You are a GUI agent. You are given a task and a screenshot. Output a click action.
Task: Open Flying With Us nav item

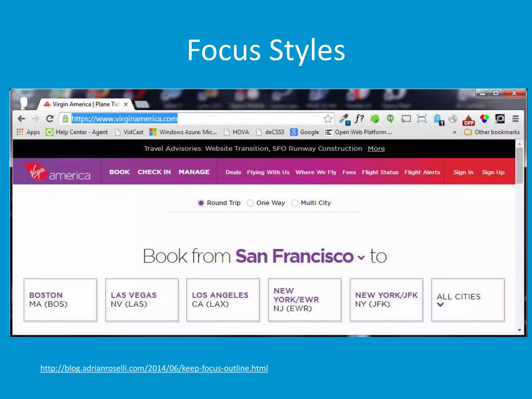coord(268,172)
